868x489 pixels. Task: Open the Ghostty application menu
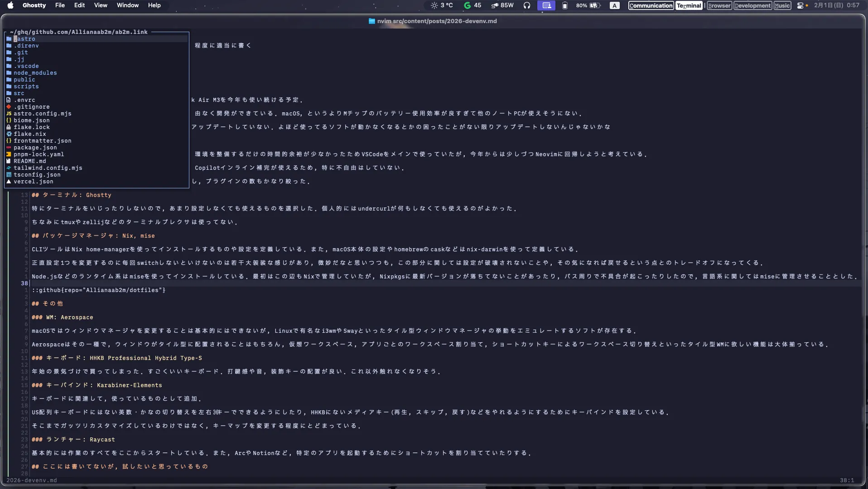pos(34,5)
